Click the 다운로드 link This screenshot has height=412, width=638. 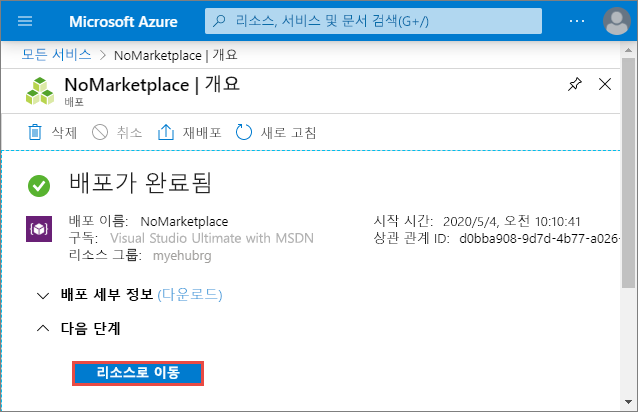pos(190,294)
